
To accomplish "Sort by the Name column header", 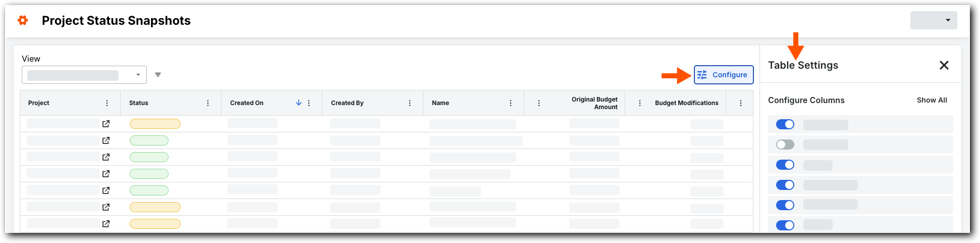I will (441, 103).
